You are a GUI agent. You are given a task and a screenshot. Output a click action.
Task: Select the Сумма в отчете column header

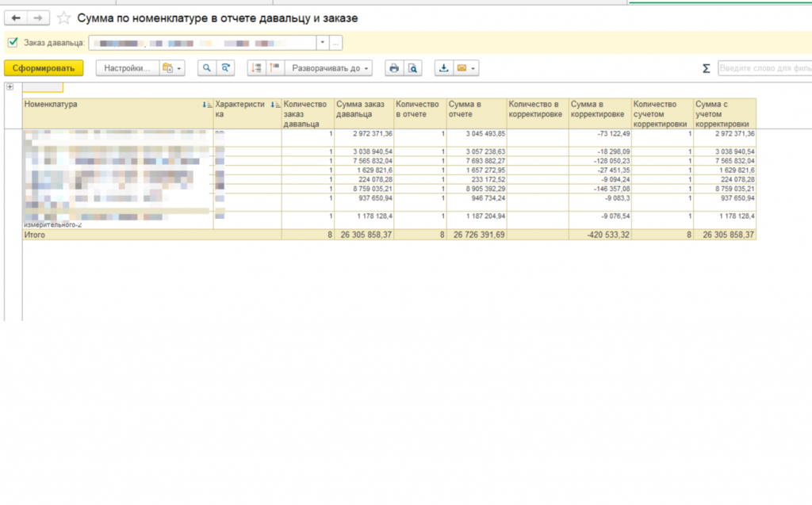click(x=477, y=113)
